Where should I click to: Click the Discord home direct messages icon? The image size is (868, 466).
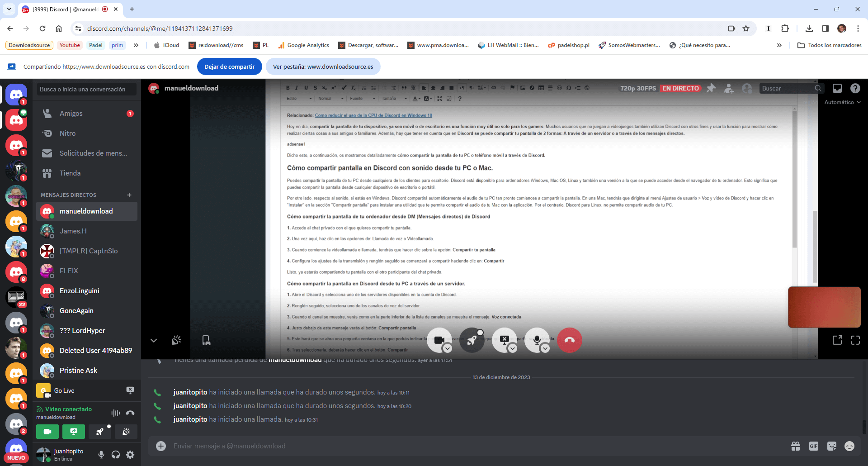click(16, 95)
